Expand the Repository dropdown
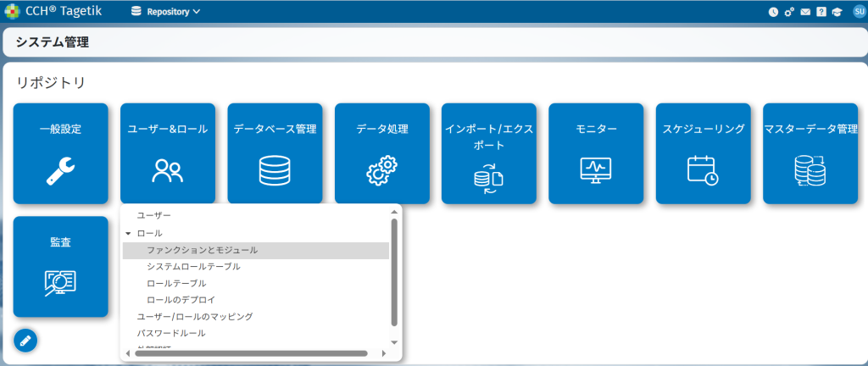The image size is (868, 366). click(x=166, y=12)
